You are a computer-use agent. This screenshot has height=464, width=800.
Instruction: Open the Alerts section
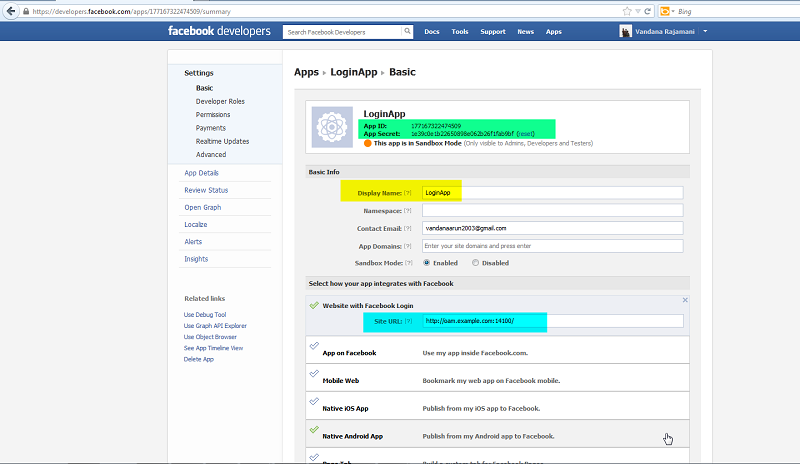(x=193, y=241)
